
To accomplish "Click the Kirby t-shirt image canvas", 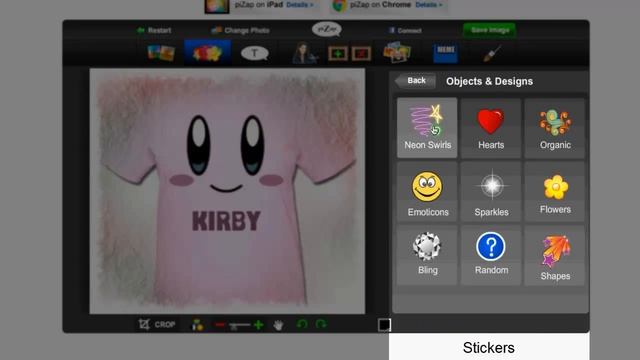I will (227, 191).
